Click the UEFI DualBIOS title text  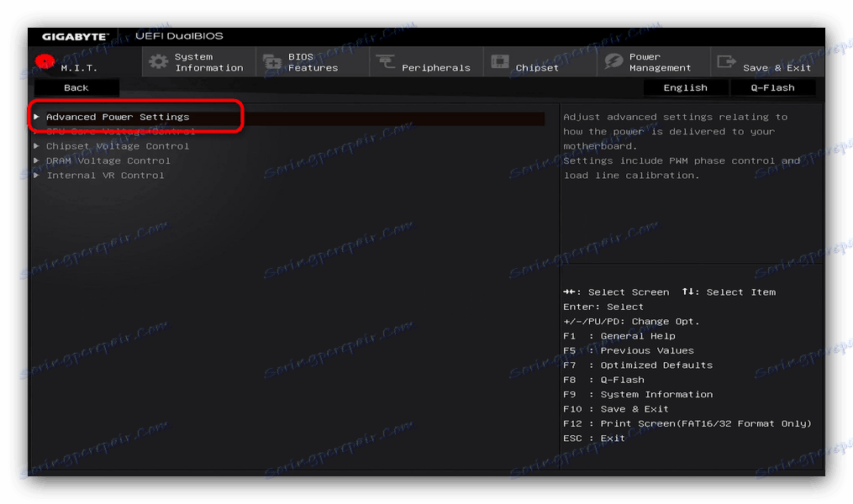click(179, 36)
